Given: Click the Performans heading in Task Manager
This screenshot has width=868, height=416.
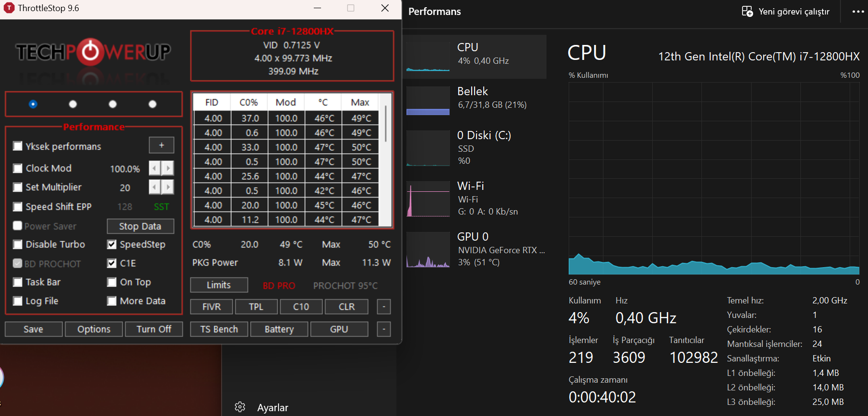Looking at the screenshot, I should point(434,12).
